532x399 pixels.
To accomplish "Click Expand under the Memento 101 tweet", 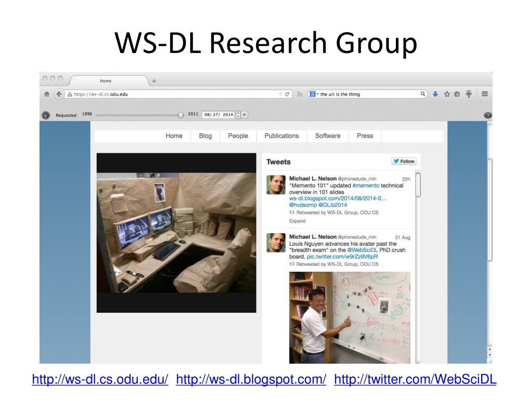I will pyautogui.click(x=297, y=221).
